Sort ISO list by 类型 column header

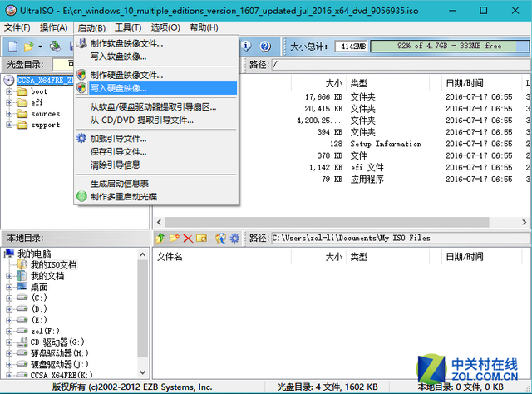pyautogui.click(x=387, y=83)
